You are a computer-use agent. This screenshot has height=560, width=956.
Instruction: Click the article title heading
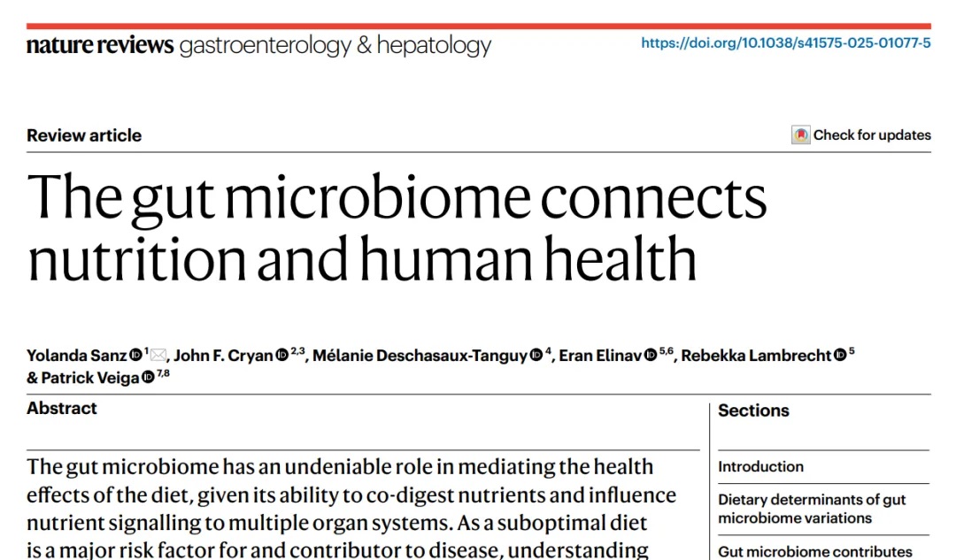397,227
